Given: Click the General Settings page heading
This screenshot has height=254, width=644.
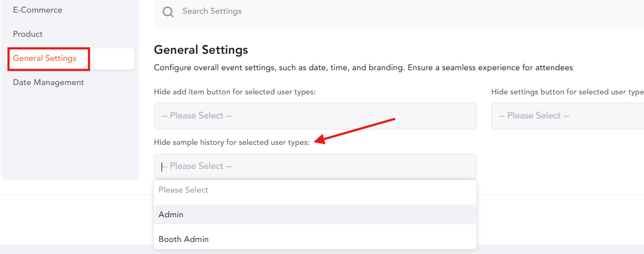Looking at the screenshot, I should 201,50.
